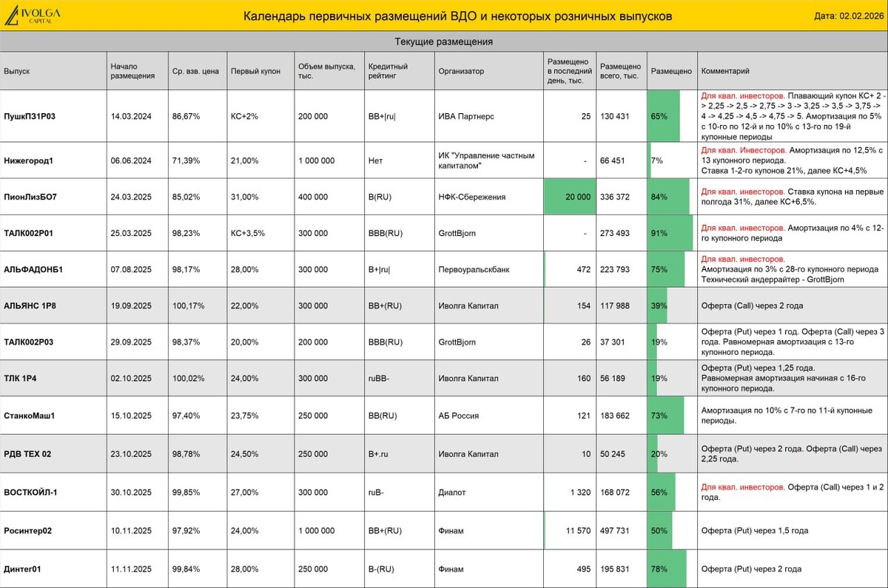
Task: Click start date 14.03.2024
Action: coord(131,116)
